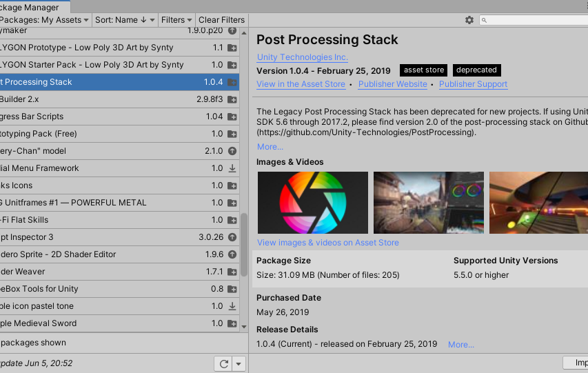This screenshot has width=588, height=373.
Task: Select the Package Manager tab
Action: [x=34, y=7]
